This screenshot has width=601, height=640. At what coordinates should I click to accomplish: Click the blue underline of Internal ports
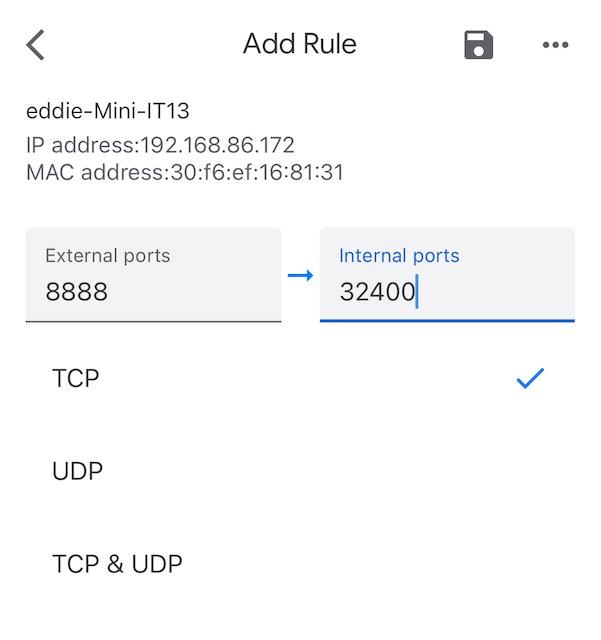click(x=447, y=321)
